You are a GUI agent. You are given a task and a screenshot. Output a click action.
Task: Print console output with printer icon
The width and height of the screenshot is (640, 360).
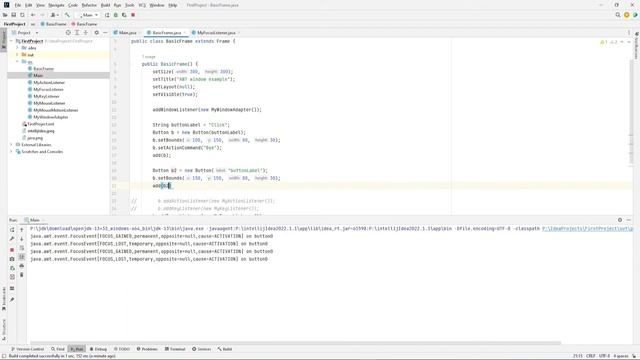tap(22, 266)
